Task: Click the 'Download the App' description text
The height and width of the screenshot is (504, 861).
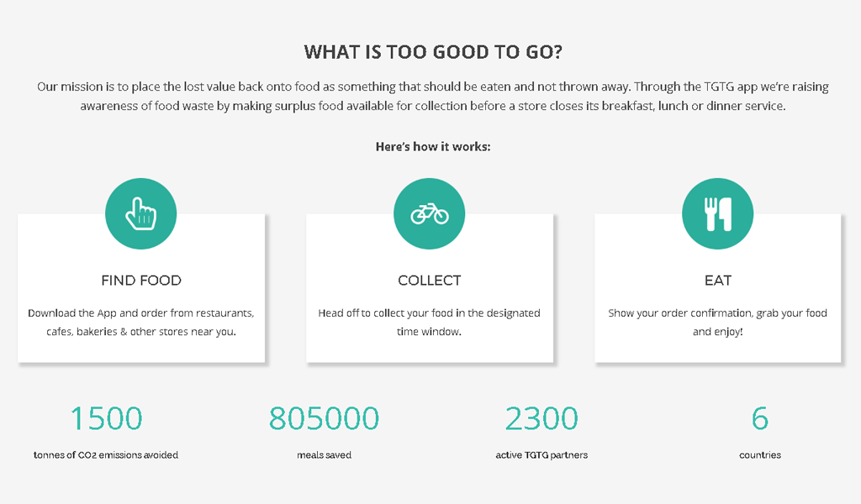Action: click(141, 322)
